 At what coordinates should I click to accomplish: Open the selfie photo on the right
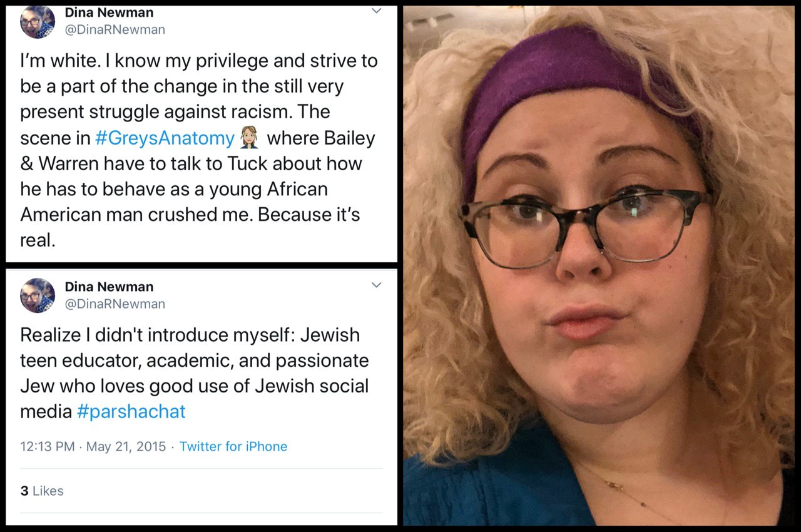click(599, 266)
